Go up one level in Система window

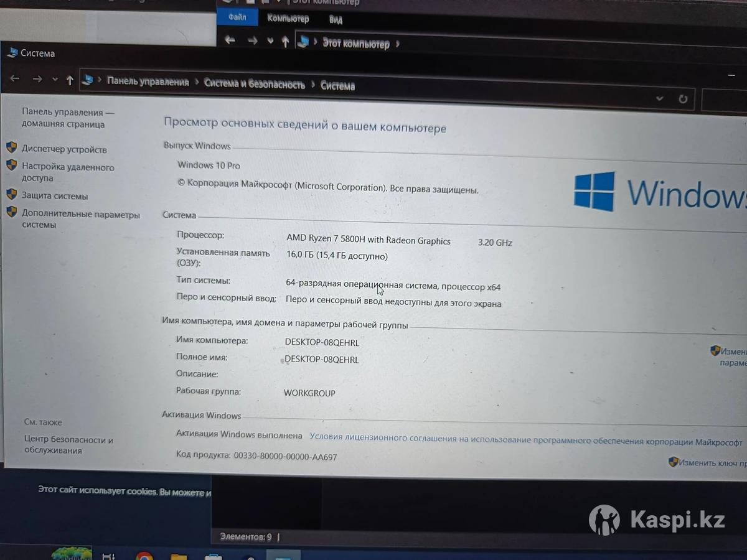70,80
